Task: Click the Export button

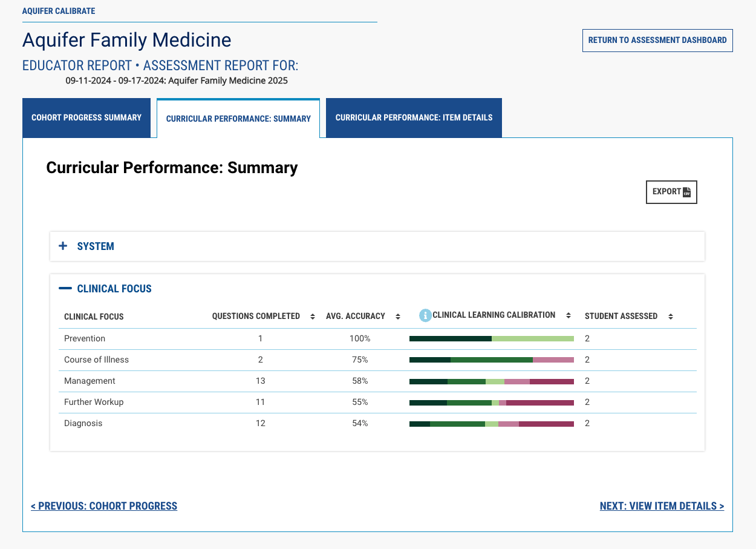Action: click(x=671, y=192)
